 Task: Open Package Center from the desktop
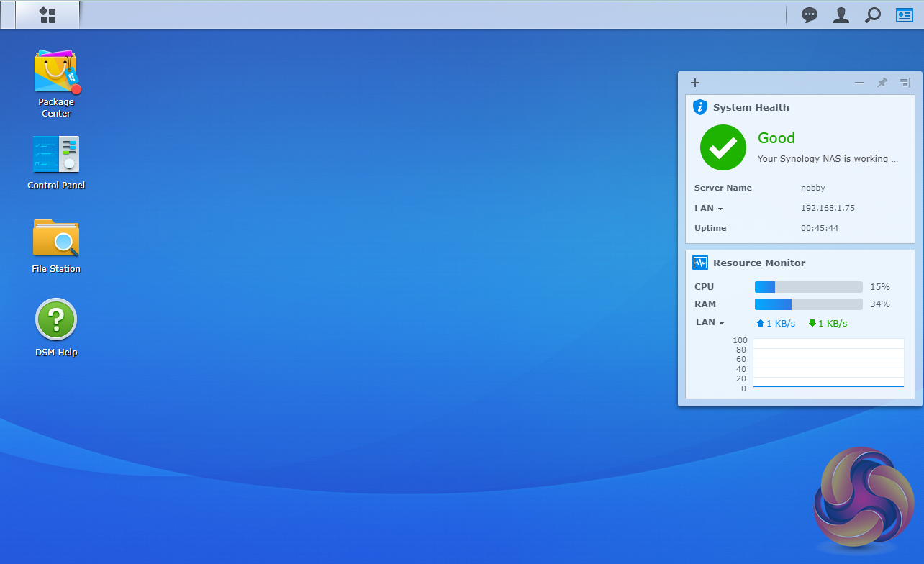(56, 83)
